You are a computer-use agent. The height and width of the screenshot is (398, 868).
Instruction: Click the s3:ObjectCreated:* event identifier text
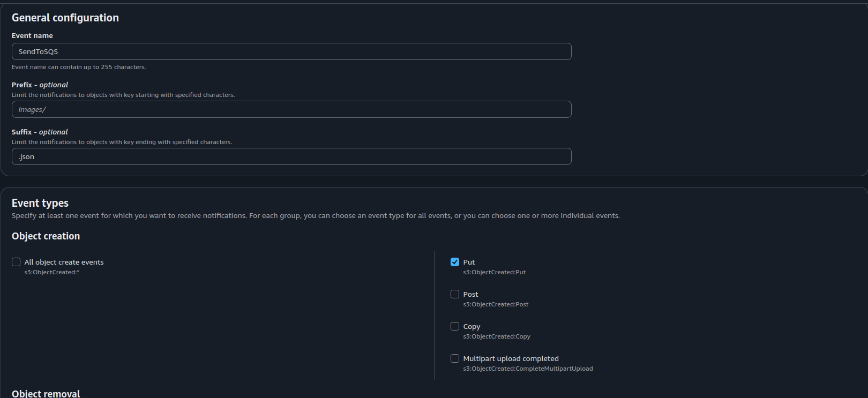click(x=51, y=272)
